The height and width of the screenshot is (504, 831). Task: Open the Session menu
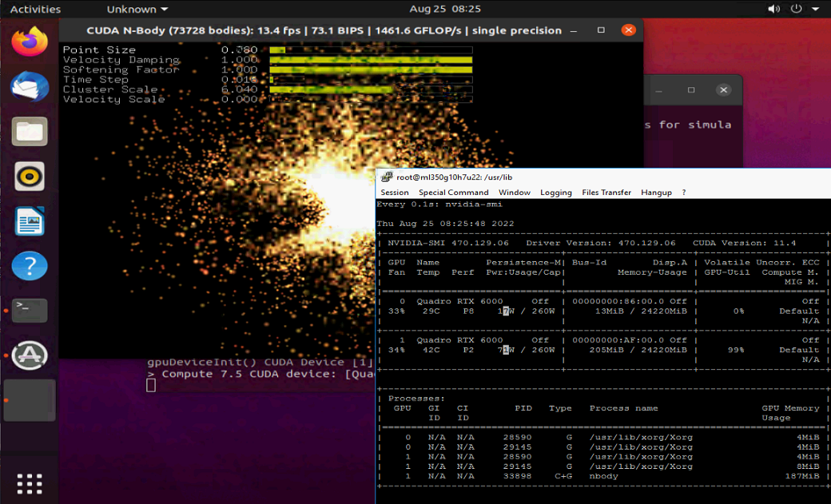tap(394, 192)
